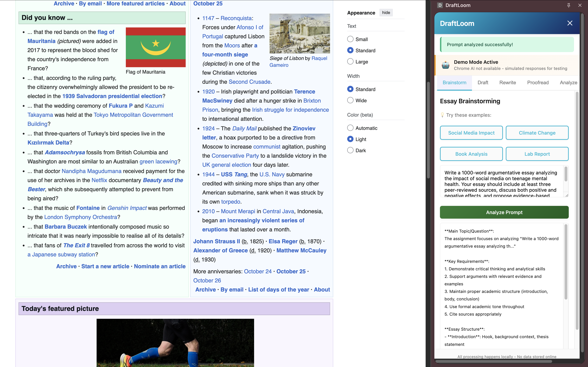Close the DraftLoom panel with X icon
This screenshot has width=588, height=367.
click(569, 23)
